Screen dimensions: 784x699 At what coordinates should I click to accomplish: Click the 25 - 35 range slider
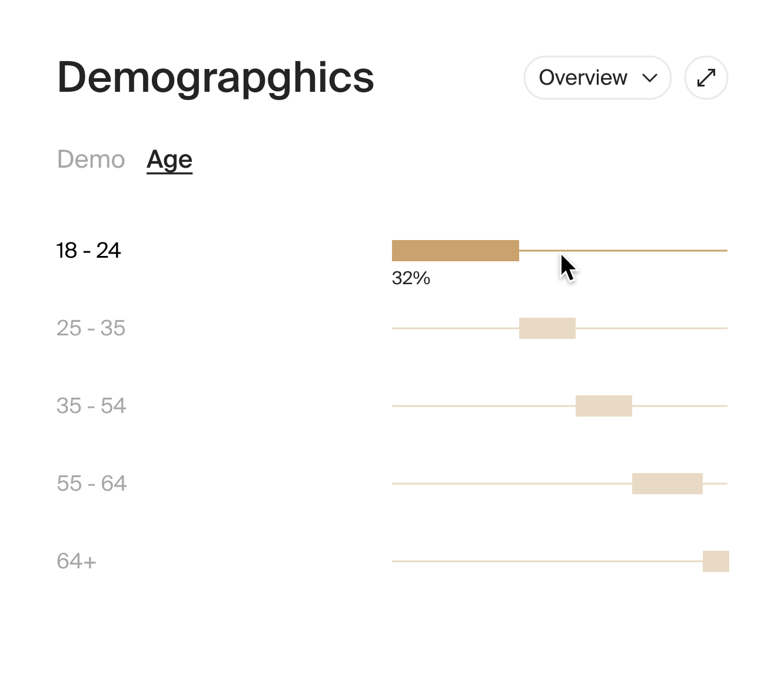click(547, 328)
